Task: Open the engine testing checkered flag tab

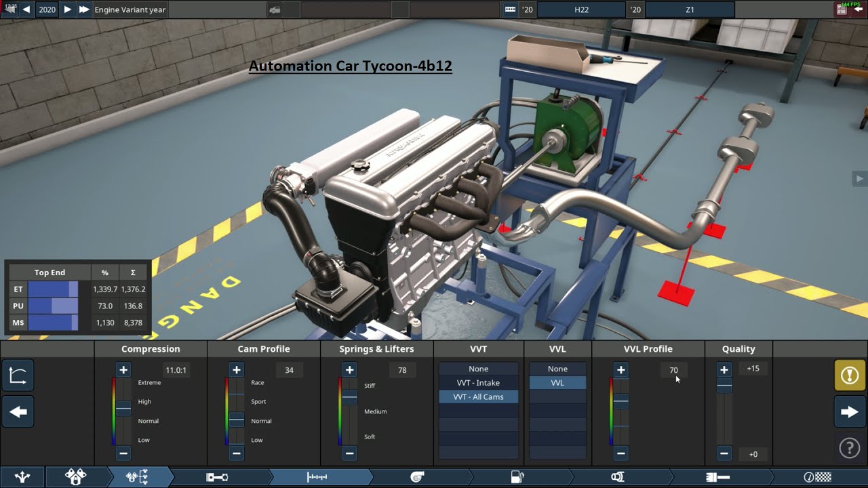Action: 818,477
